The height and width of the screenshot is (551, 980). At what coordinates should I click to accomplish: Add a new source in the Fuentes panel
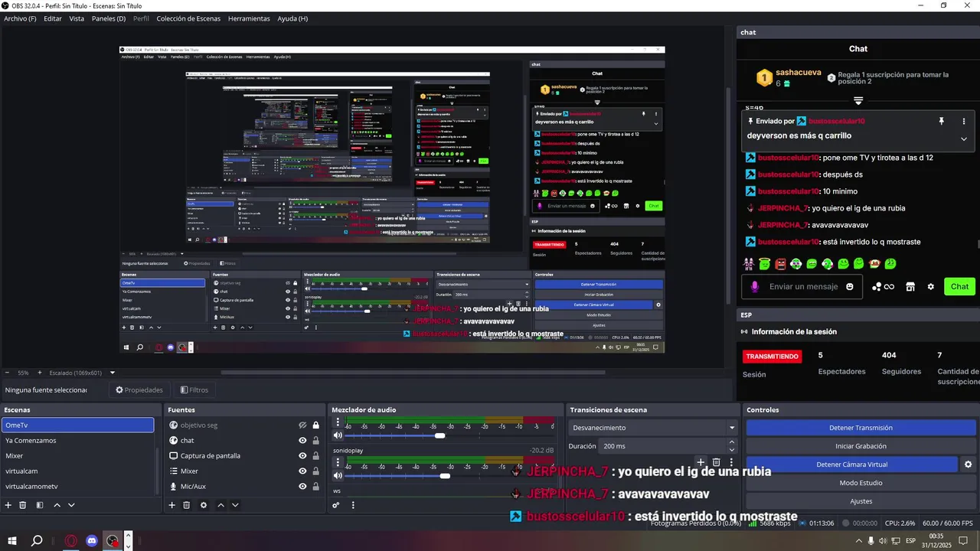pos(172,505)
